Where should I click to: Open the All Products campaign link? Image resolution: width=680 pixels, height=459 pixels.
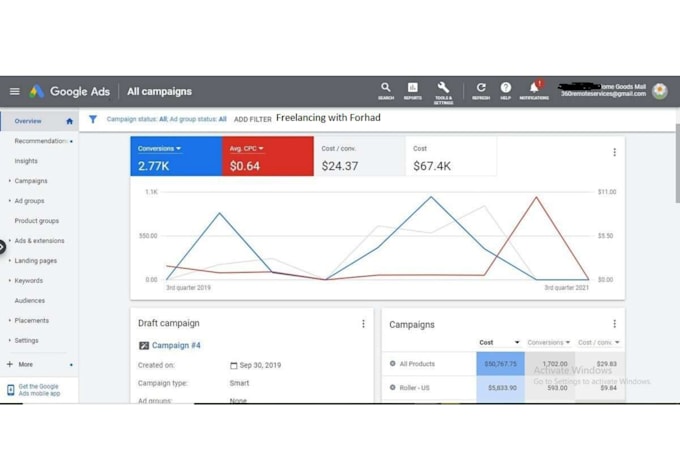(x=417, y=364)
